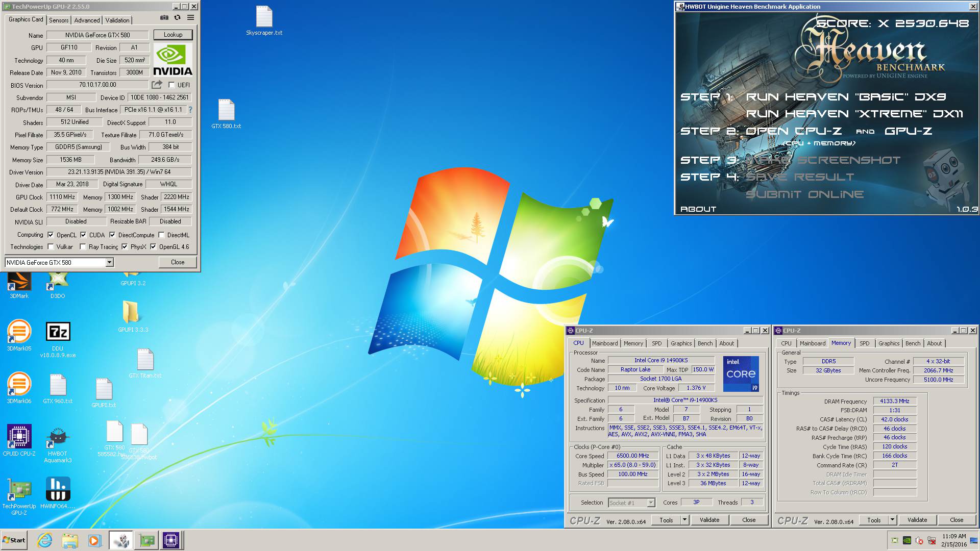Click Show Desktop button at taskbar edge
The width and height of the screenshot is (980, 551).
point(975,540)
